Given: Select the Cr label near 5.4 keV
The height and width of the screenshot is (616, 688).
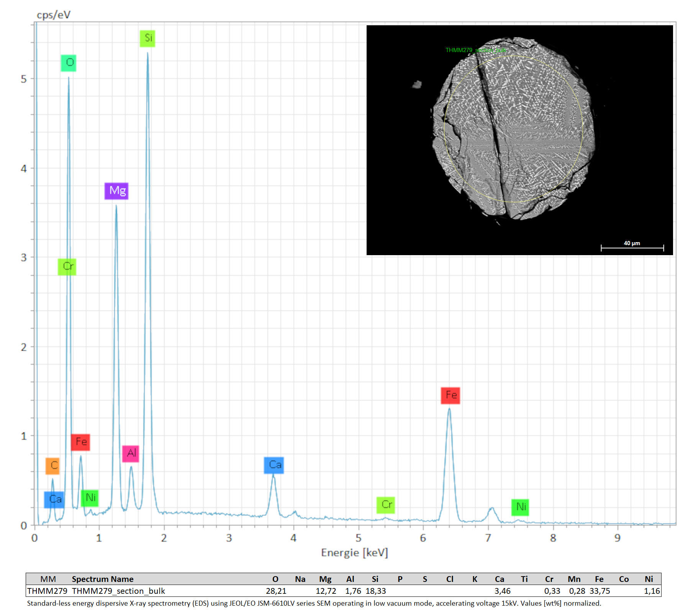Looking at the screenshot, I should pos(386,505).
